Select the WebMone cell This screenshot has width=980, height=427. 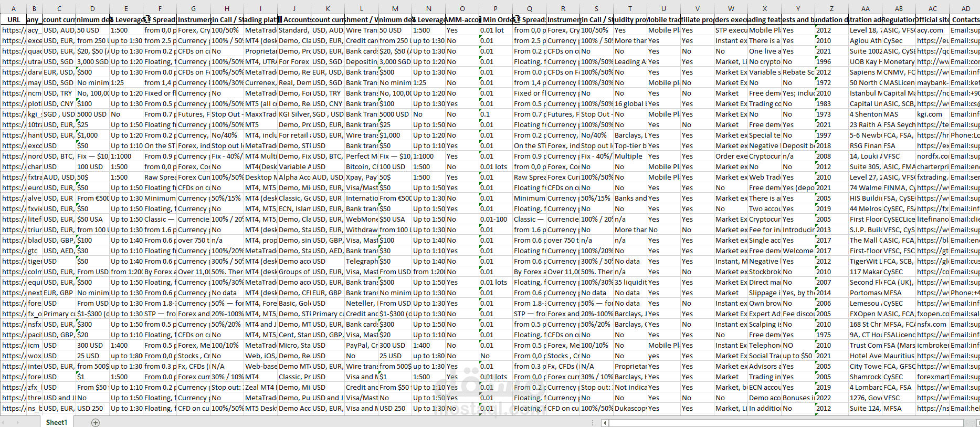pyautogui.click(x=361, y=219)
